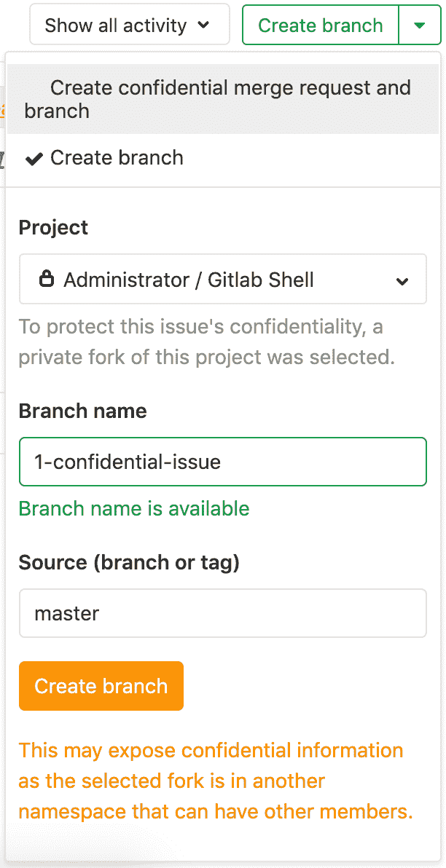446x868 pixels.
Task: Click the Branch name is available message
Action: coord(134,508)
